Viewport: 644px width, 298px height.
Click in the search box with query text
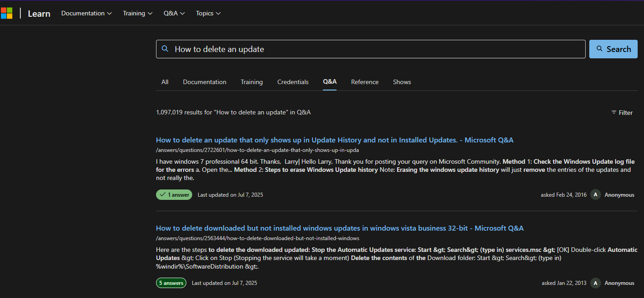point(371,49)
